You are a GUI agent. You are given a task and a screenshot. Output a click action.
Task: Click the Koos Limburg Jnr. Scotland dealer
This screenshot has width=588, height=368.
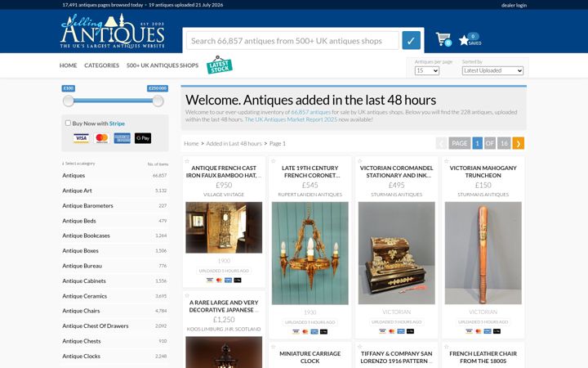[224, 329]
